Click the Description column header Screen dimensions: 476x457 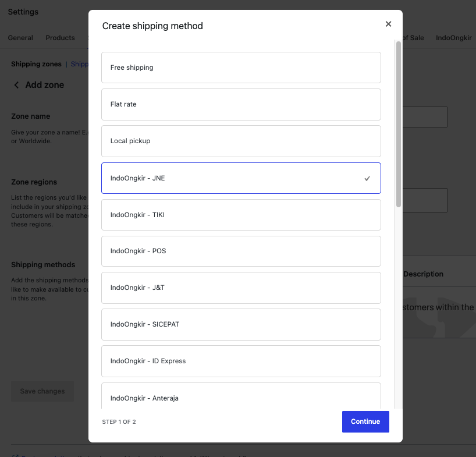423,274
